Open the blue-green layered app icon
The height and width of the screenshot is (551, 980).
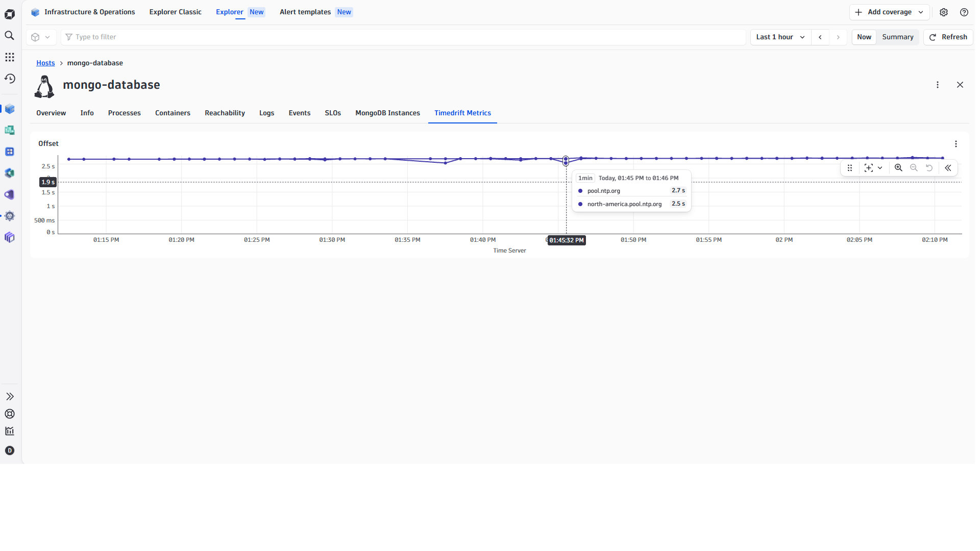(x=10, y=173)
